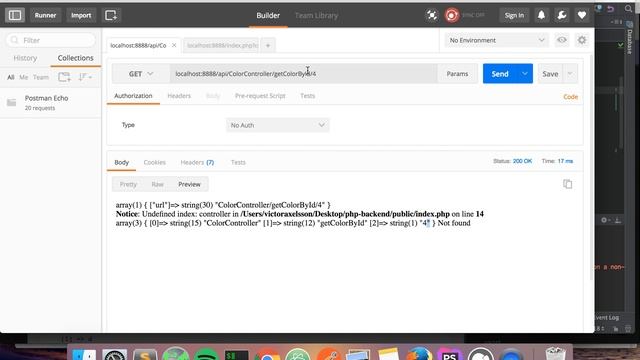
Task: Open the response Body tab
Action: (122, 162)
